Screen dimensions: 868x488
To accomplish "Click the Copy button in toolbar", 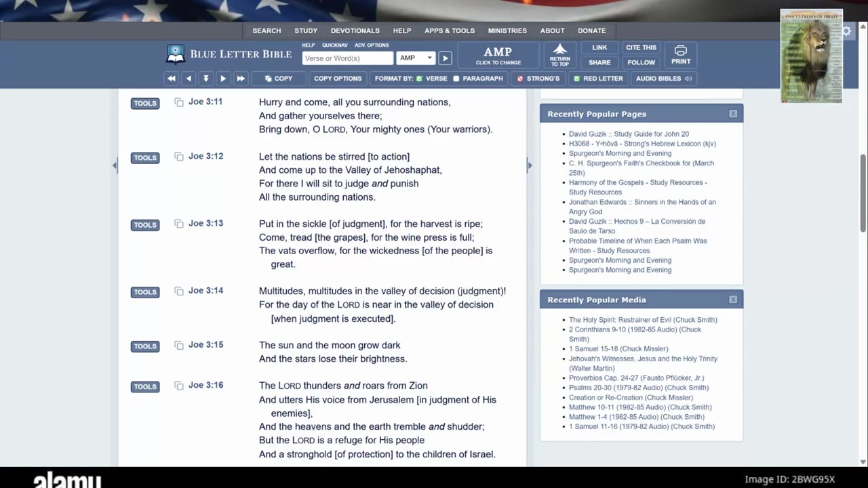I will (279, 79).
